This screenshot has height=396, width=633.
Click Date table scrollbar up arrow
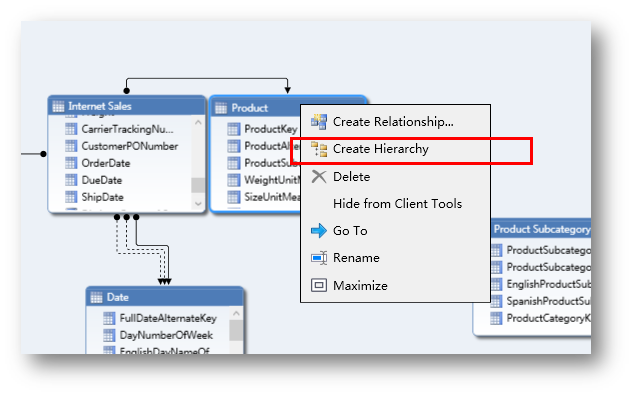click(237, 313)
